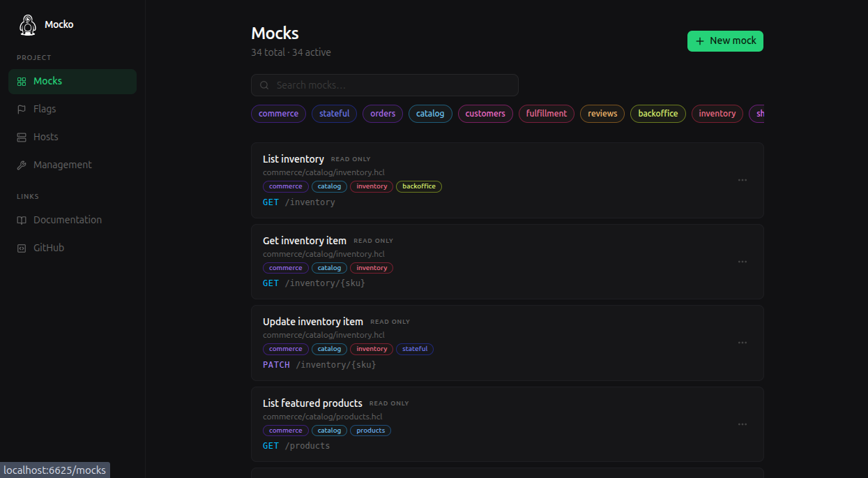Open options menu for Update inventory item

tap(743, 343)
